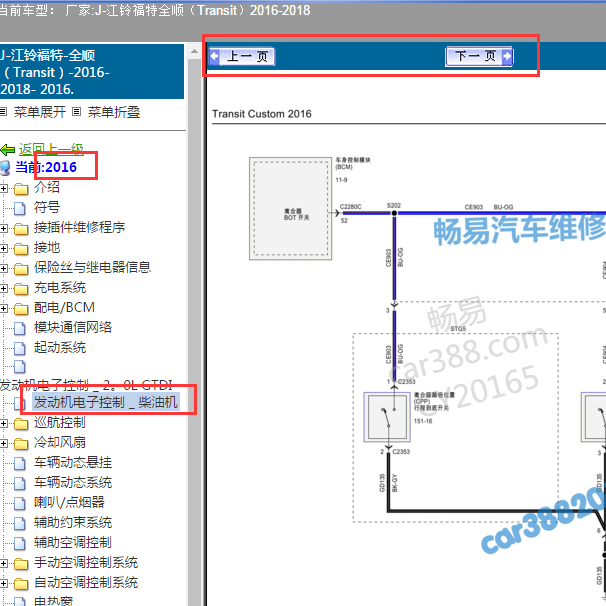This screenshot has height=606, width=606.
Task: Click the 模块通信网络 document icon
Action: [20, 329]
